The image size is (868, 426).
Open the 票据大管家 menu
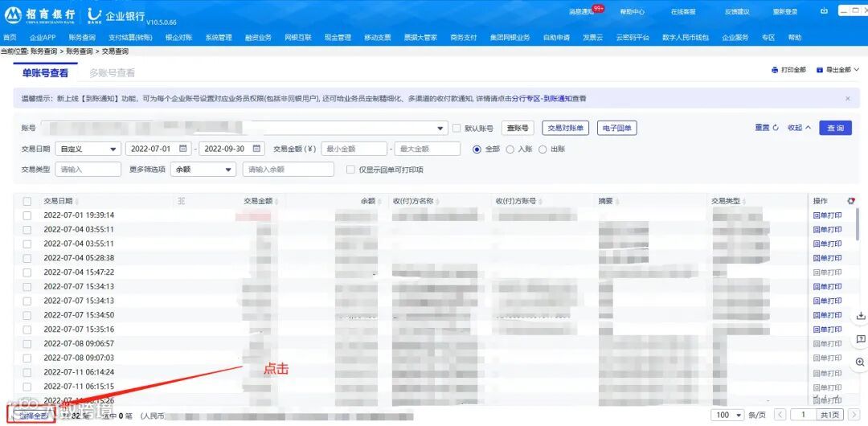pos(420,38)
